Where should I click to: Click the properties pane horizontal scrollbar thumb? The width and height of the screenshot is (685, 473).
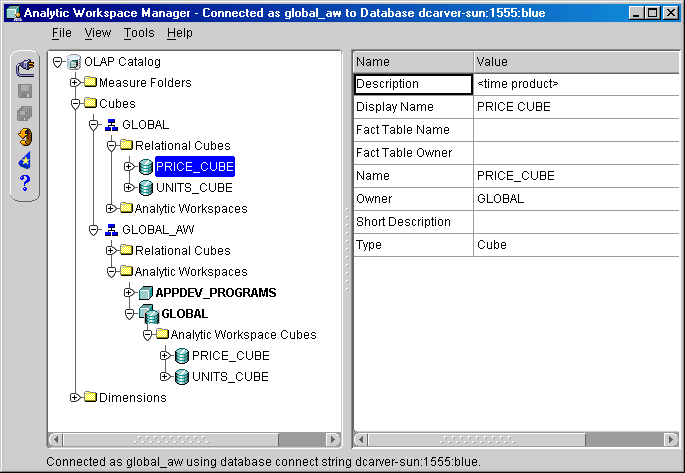(x=477, y=439)
